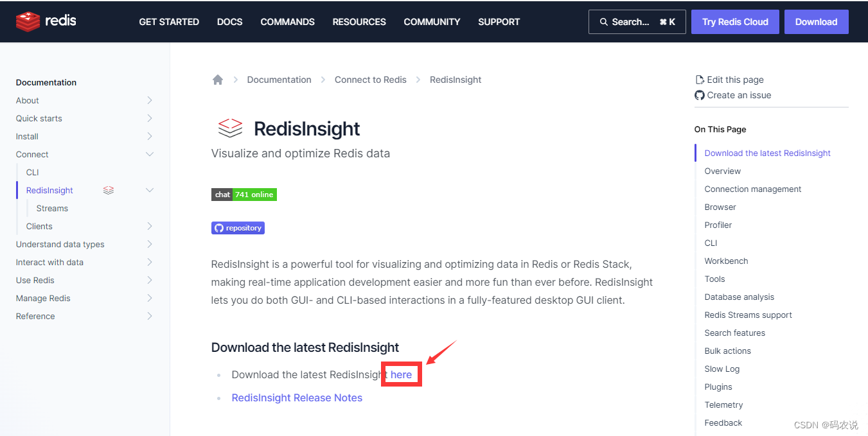Image resolution: width=868 pixels, height=436 pixels.
Task: Jump to Browser in On This Page
Action: [720, 207]
